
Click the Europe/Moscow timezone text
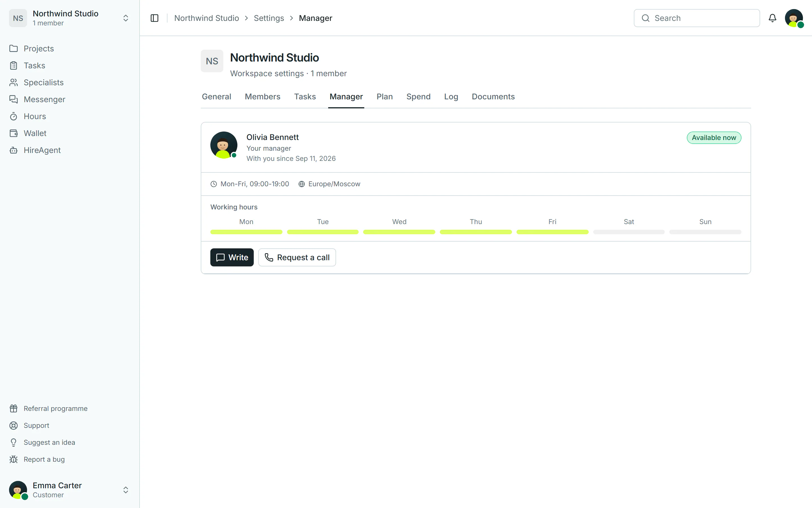334,184
